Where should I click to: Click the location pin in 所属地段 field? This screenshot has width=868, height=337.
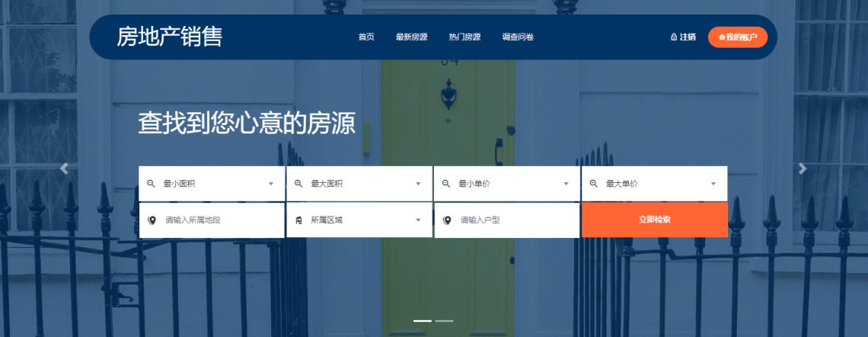(152, 220)
